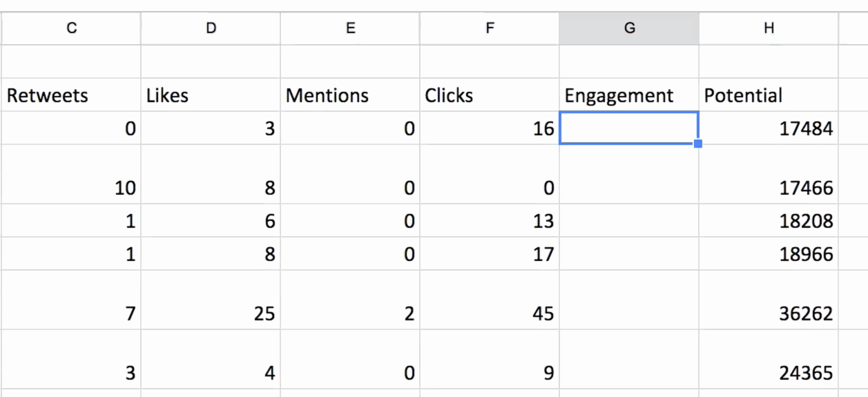Select column D header
Screen dimensions: 868x397
[x=211, y=28]
